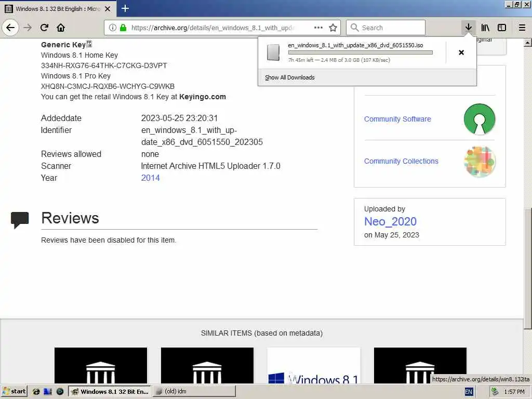The width and height of the screenshot is (532, 399).
Task: Cancel the ISO download
Action: [x=461, y=52]
